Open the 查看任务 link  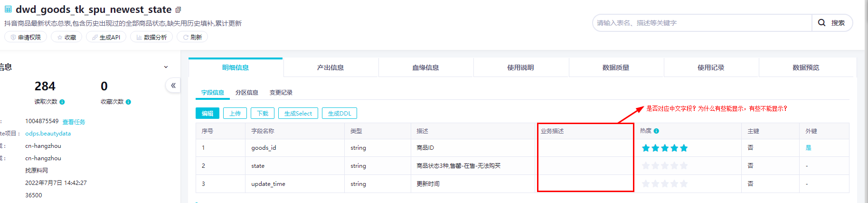[x=74, y=122]
